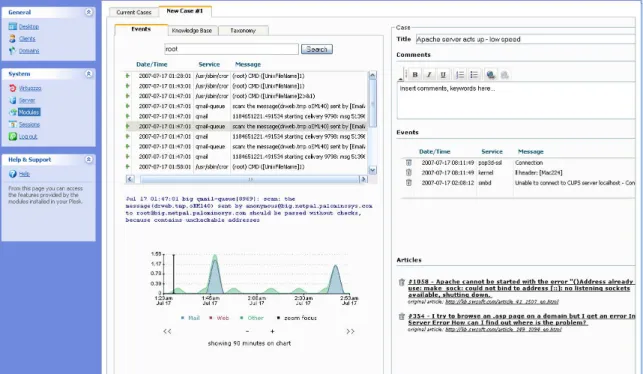Remove article #1058 with trash icon
This screenshot has height=374, width=643.
point(401,282)
